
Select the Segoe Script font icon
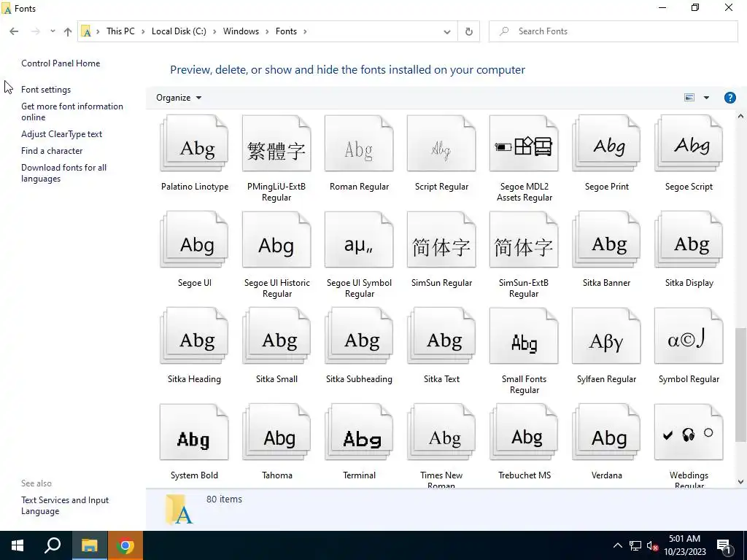pos(689,144)
